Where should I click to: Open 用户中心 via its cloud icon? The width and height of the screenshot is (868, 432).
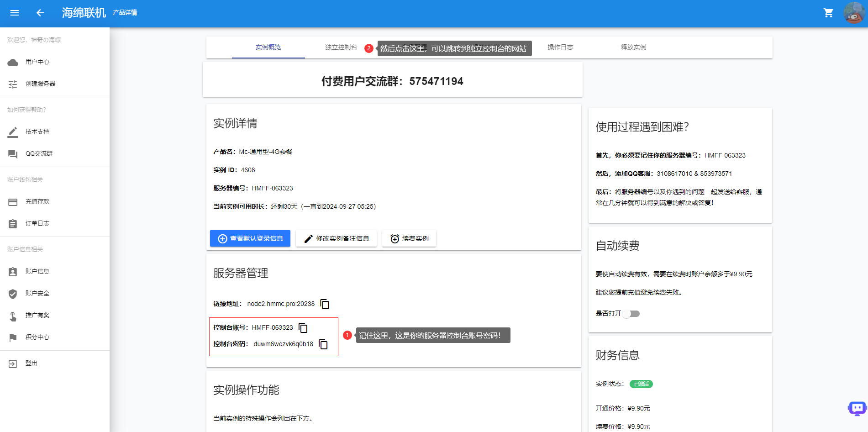coord(13,62)
